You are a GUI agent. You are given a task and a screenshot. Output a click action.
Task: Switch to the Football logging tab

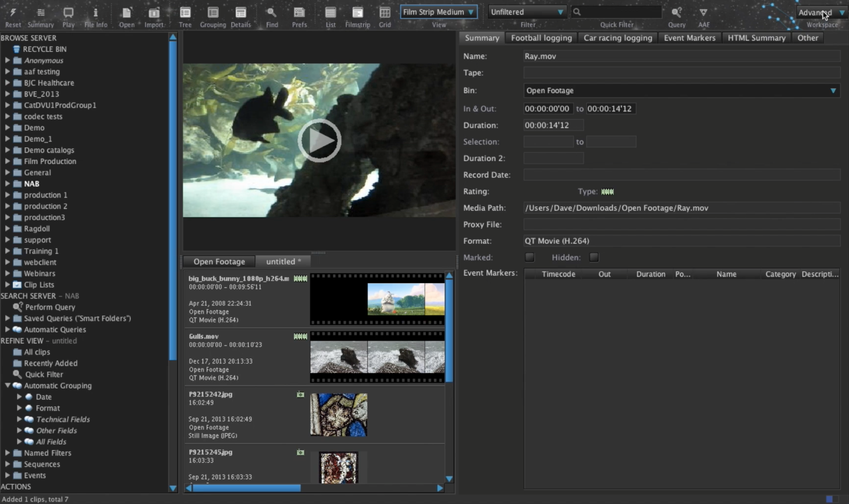[541, 38]
